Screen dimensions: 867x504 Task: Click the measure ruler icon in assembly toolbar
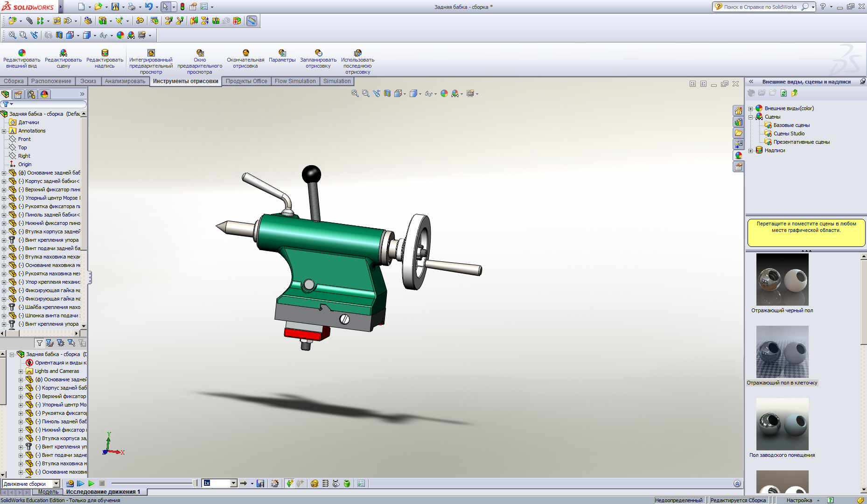pos(252,21)
